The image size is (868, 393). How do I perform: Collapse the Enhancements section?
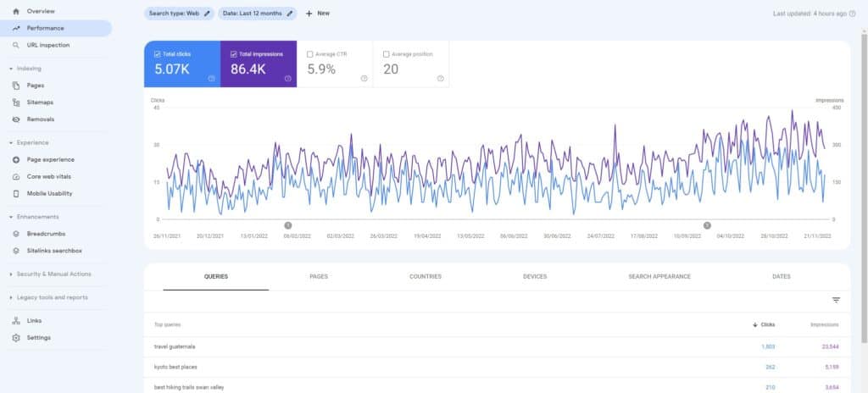tap(33, 217)
